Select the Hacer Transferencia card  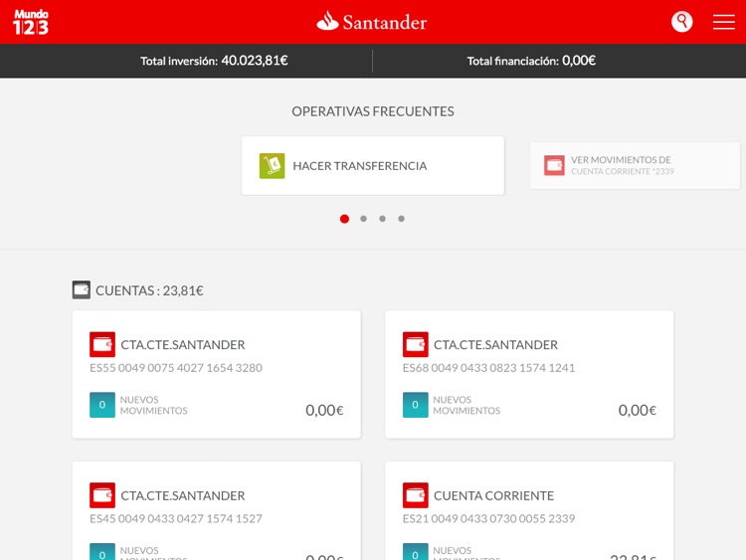click(373, 165)
